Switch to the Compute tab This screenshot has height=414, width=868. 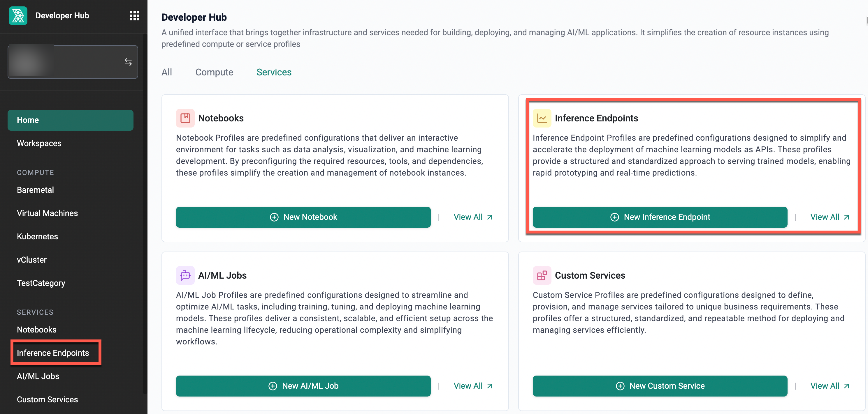tap(214, 72)
